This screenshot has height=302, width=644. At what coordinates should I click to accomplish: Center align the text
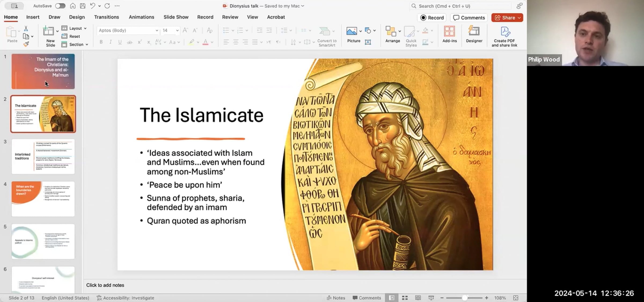236,42
